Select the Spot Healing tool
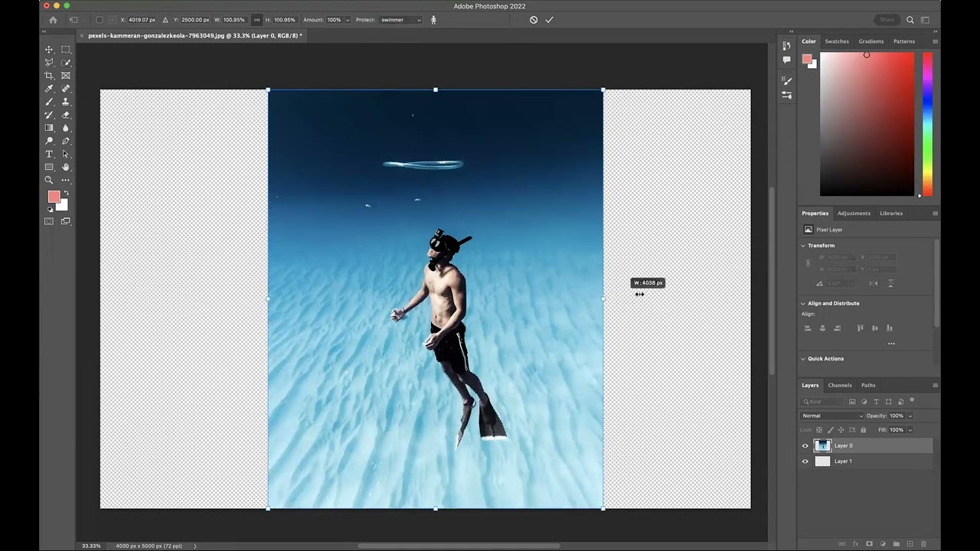This screenshot has width=980, height=551. pyautogui.click(x=66, y=88)
